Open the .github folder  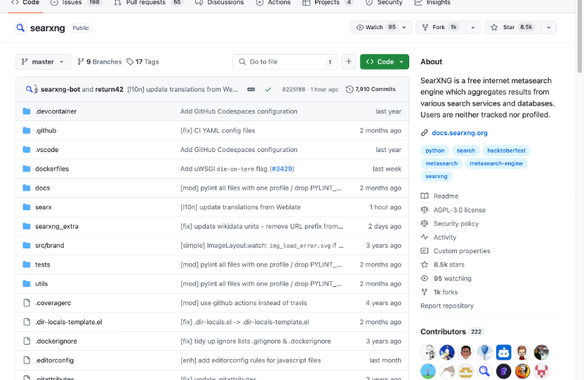point(45,130)
